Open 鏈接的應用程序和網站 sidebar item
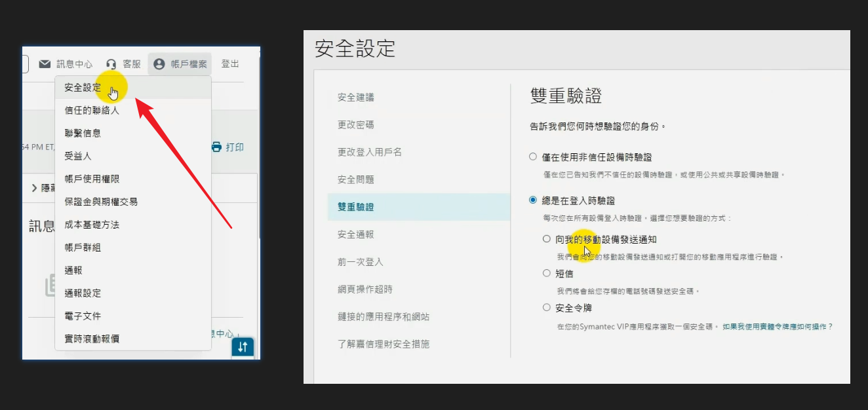Screen dimensions: 868x410 (384, 316)
